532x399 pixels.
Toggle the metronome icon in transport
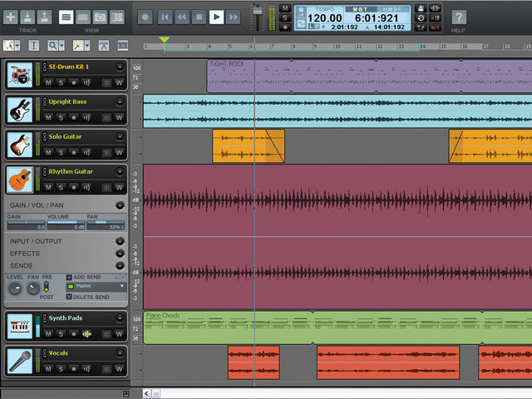pos(421,8)
